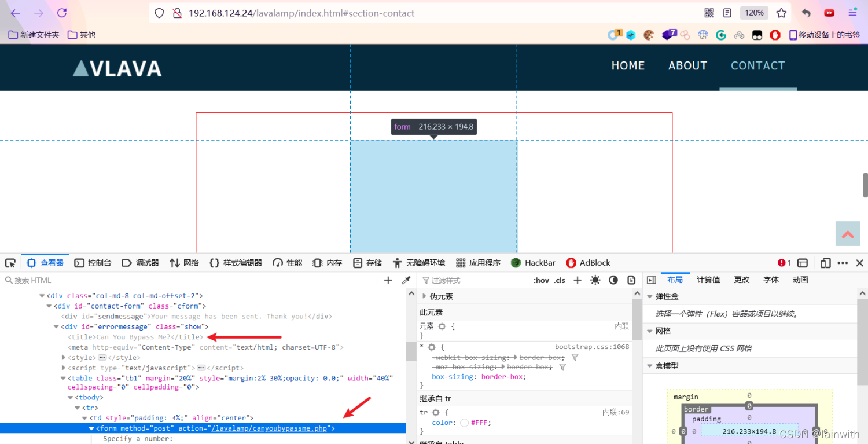The width and height of the screenshot is (868, 444).
Task: Open the 样式编辑器 tab
Action: point(235,263)
